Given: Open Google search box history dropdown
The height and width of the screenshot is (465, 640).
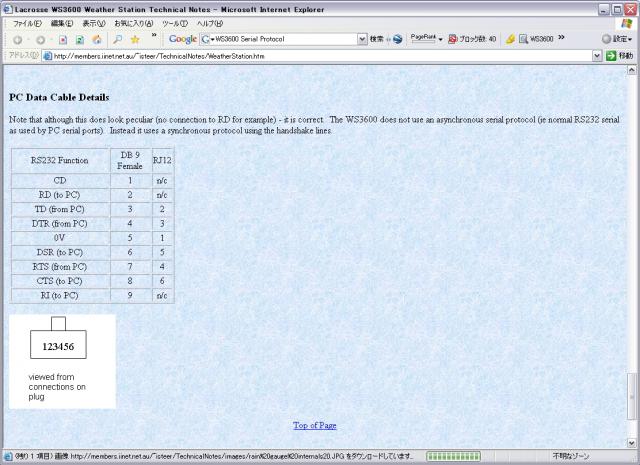Looking at the screenshot, I should click(362, 39).
